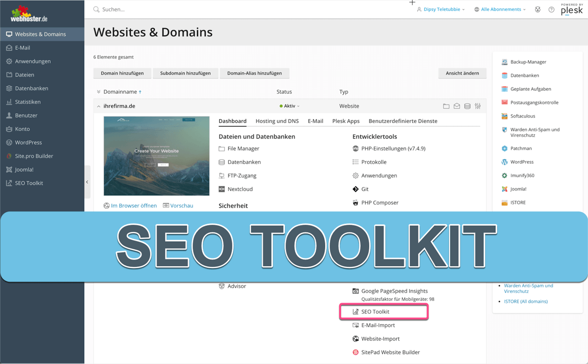Image resolution: width=588 pixels, height=364 pixels.
Task: Click the Vorschau link
Action: 182,206
